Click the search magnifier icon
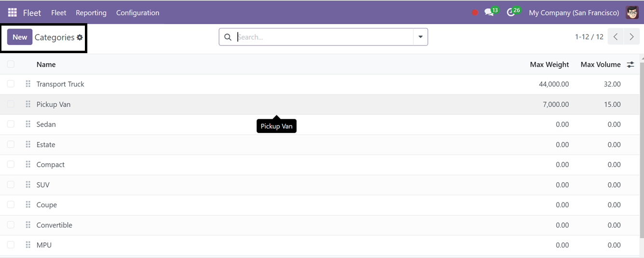The height and width of the screenshot is (258, 644). click(228, 37)
